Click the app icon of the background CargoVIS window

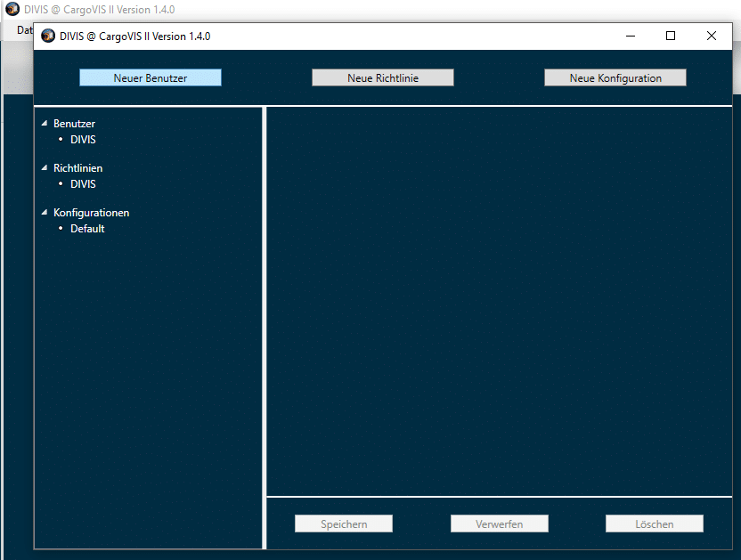(12, 9)
